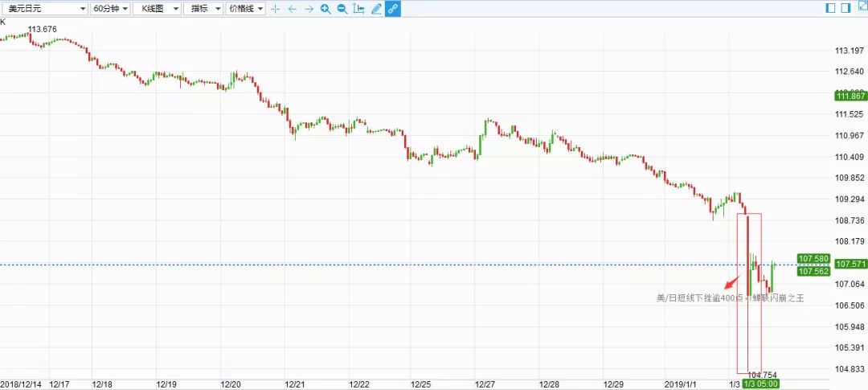Screen dimensions: 868x390
Task: Toggle the left side panel layout
Action: [x=830, y=8]
